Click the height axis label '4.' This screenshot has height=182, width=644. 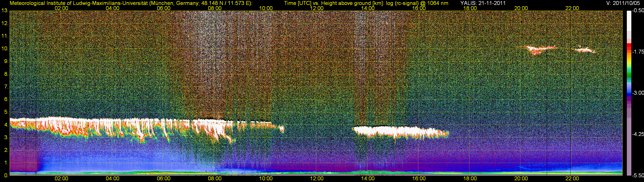6,125
